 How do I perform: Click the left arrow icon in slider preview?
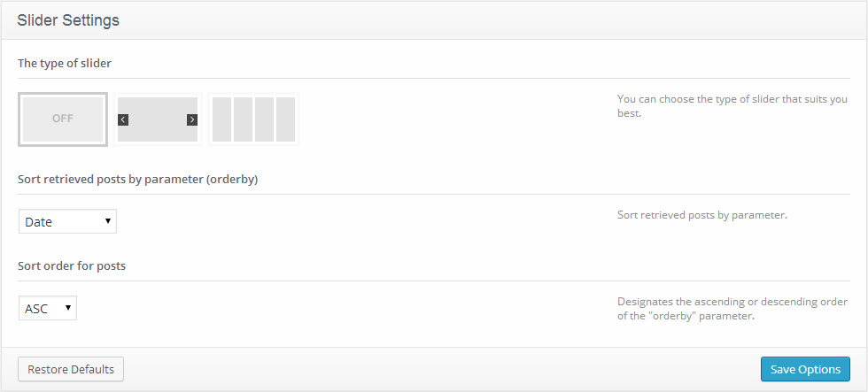tap(123, 119)
